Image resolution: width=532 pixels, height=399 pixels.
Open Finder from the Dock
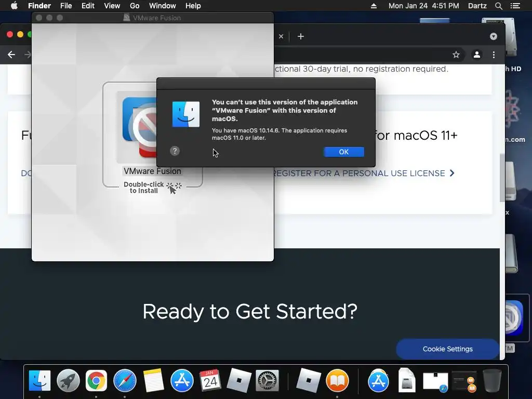[39, 380]
